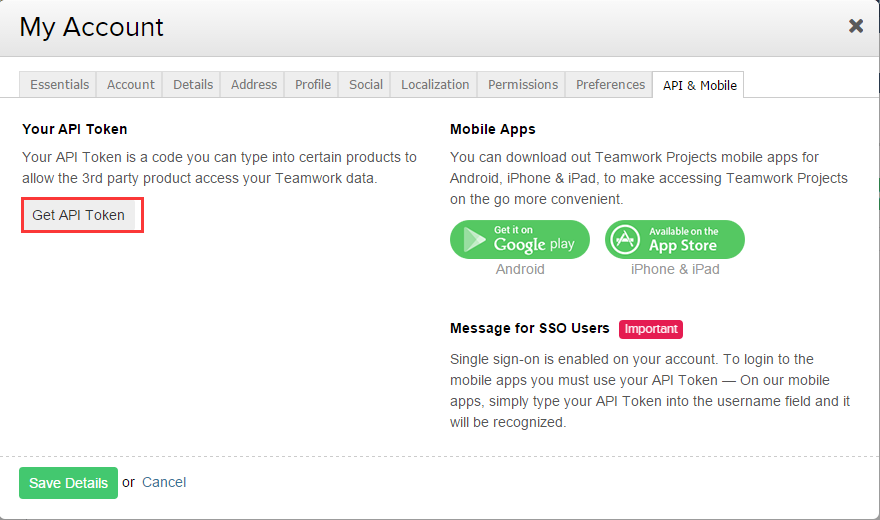880x520 pixels.
Task: Click the Message for SSO Users heading
Action: coord(529,328)
